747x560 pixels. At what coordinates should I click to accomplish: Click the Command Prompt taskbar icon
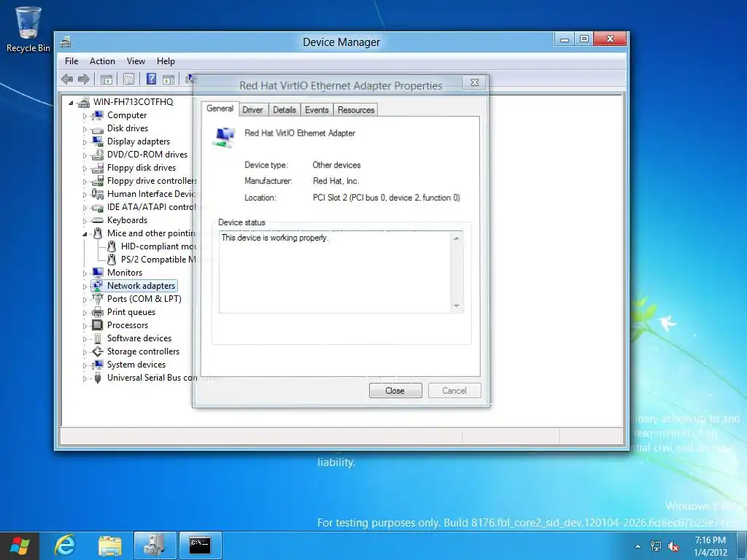pos(200,545)
